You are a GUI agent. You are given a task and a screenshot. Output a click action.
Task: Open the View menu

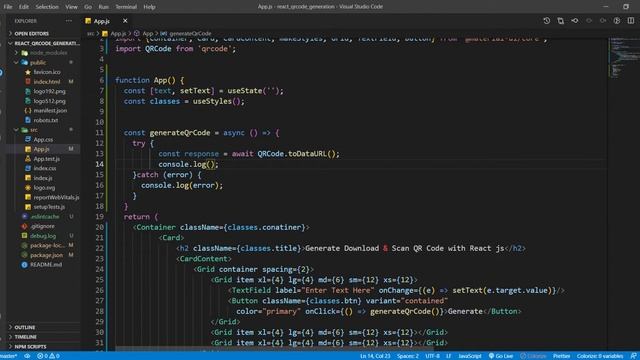(x=71, y=7)
